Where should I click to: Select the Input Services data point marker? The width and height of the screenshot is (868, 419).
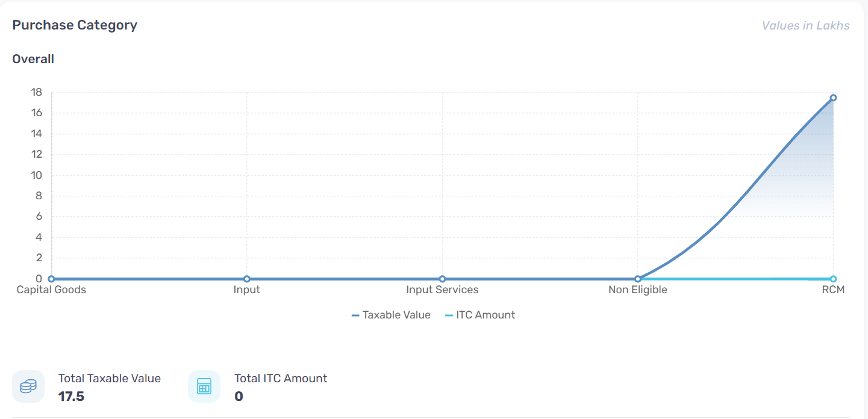[x=442, y=279]
